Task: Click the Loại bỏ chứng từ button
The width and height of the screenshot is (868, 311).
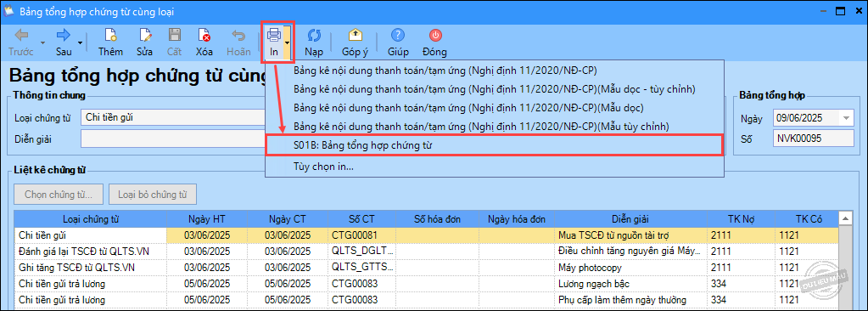Action: click(152, 195)
